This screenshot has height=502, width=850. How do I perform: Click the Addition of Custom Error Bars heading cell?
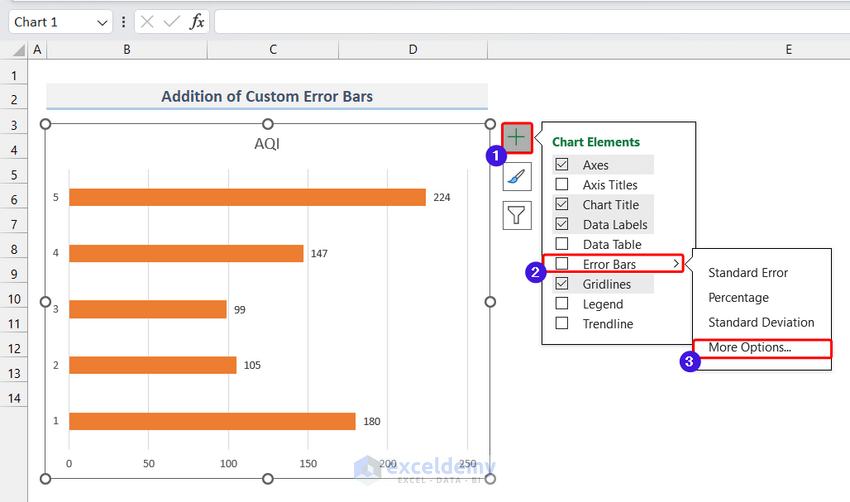267,96
